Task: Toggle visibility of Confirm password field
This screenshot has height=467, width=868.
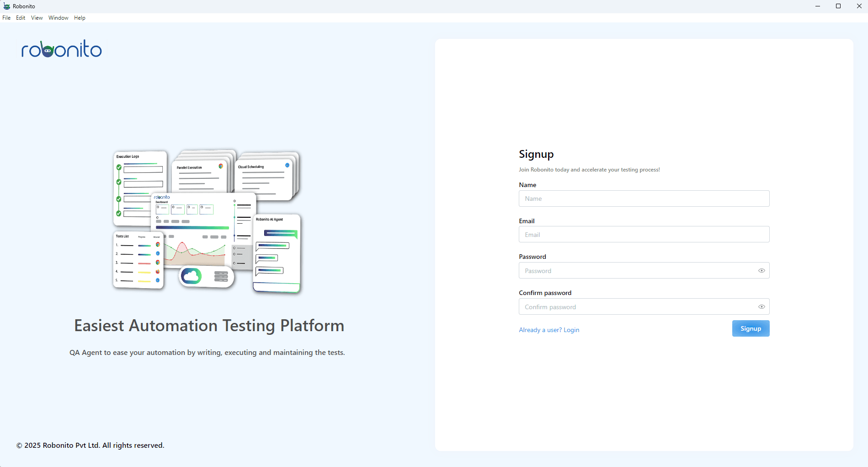Action: tap(761, 307)
